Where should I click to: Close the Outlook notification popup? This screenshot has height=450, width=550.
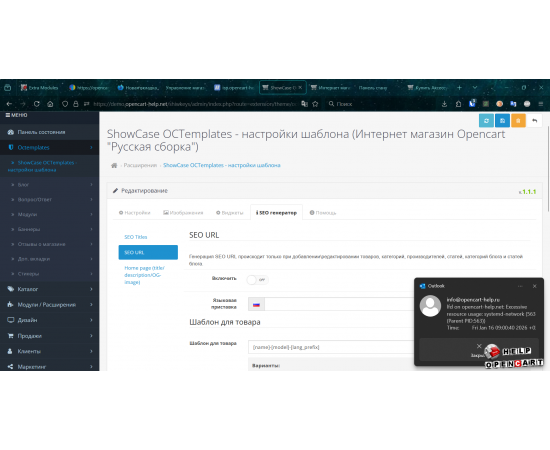535,286
